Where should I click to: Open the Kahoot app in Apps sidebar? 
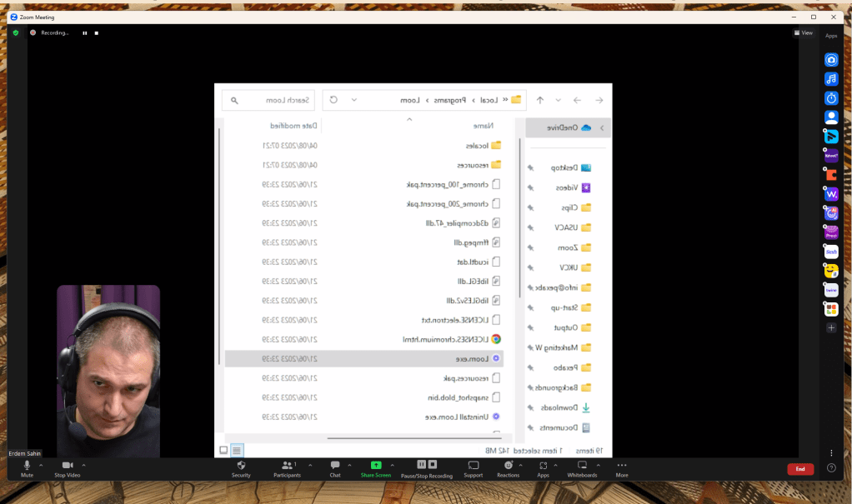(831, 156)
